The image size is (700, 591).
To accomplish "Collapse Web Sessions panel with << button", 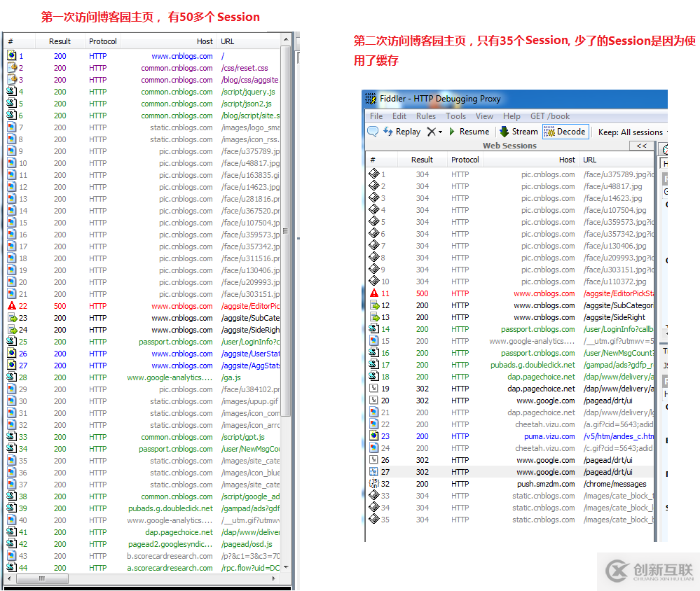I will coord(642,146).
